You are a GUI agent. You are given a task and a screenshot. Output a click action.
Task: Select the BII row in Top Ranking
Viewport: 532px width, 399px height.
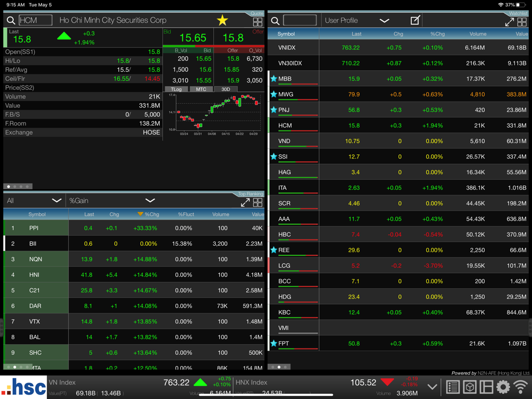[134, 244]
